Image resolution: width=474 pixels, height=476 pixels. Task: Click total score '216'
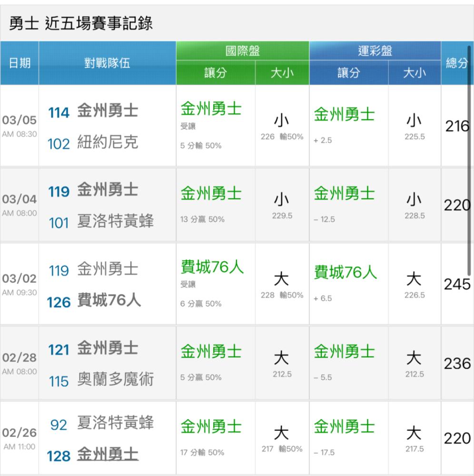tap(457, 126)
